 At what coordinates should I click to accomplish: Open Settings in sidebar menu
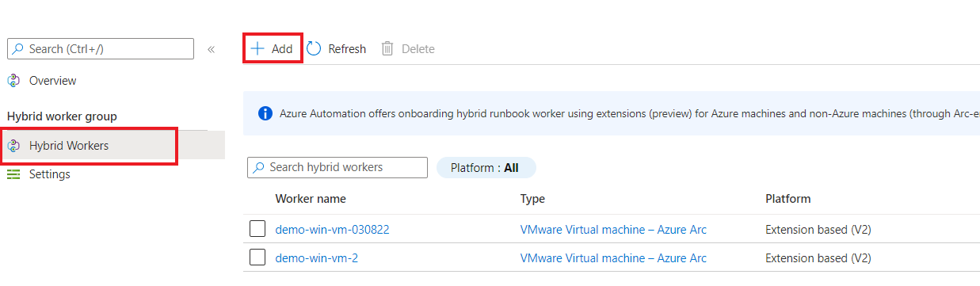point(50,174)
